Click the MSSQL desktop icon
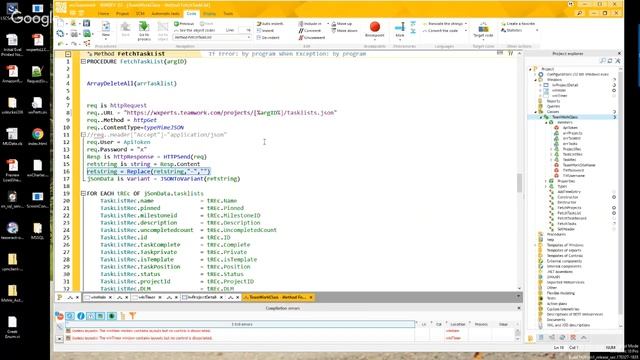The image size is (640, 360). 37,231
